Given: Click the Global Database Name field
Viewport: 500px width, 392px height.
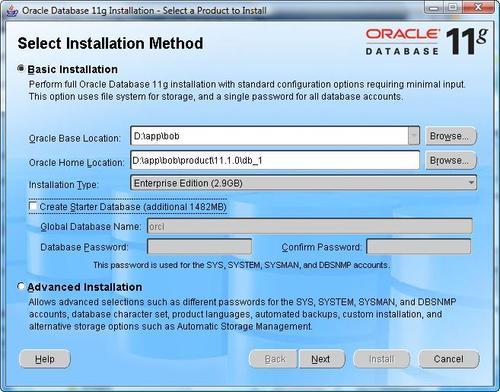Looking at the screenshot, I should [x=310, y=226].
